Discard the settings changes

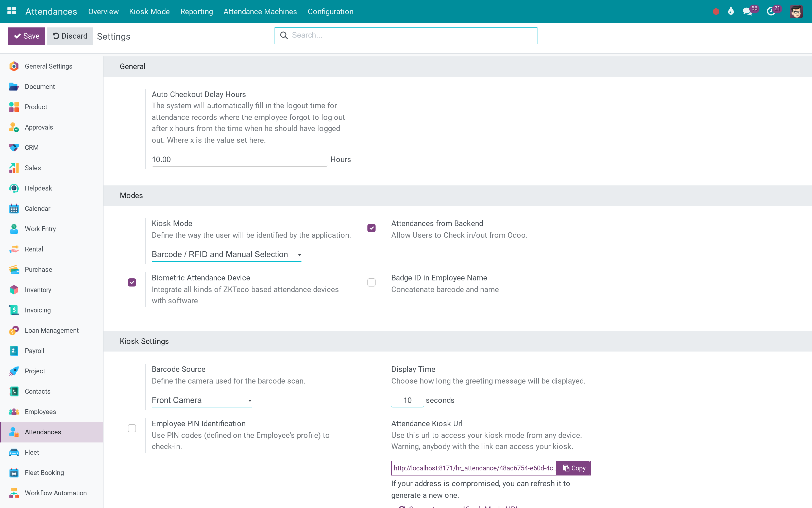(70, 36)
